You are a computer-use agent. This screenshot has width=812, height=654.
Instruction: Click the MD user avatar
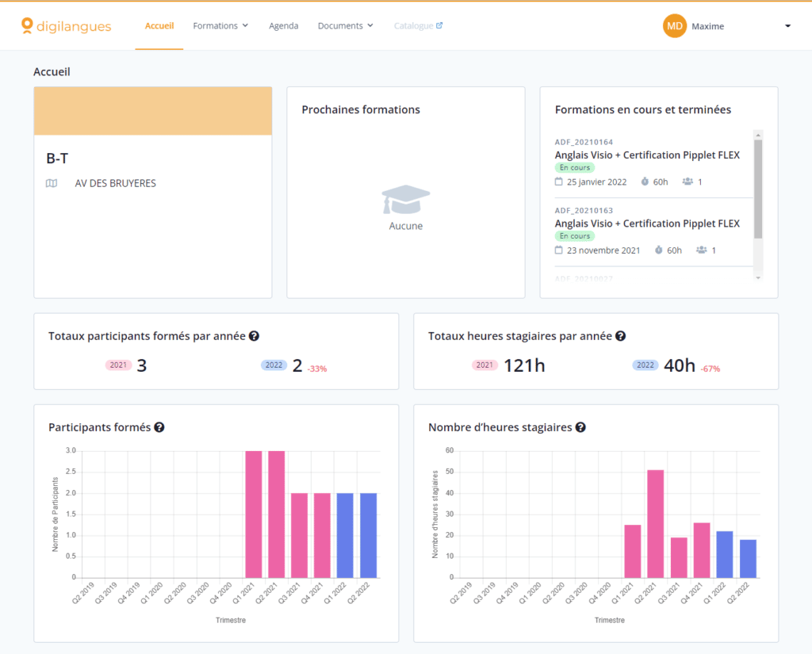coord(674,26)
